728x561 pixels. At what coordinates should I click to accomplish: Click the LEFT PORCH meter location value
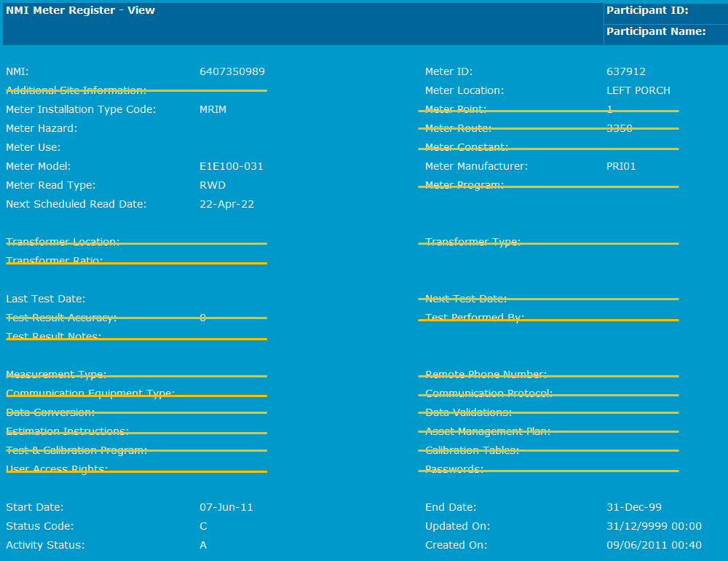[638, 90]
